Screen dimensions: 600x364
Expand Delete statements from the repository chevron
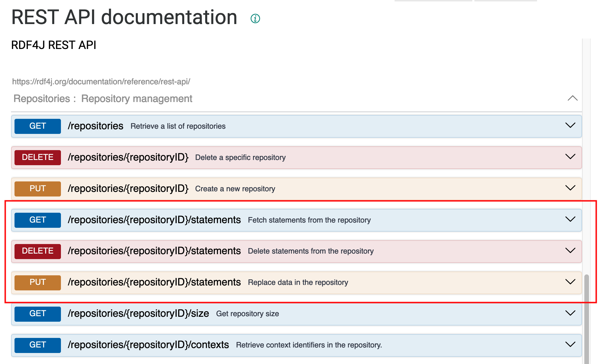[x=570, y=251]
